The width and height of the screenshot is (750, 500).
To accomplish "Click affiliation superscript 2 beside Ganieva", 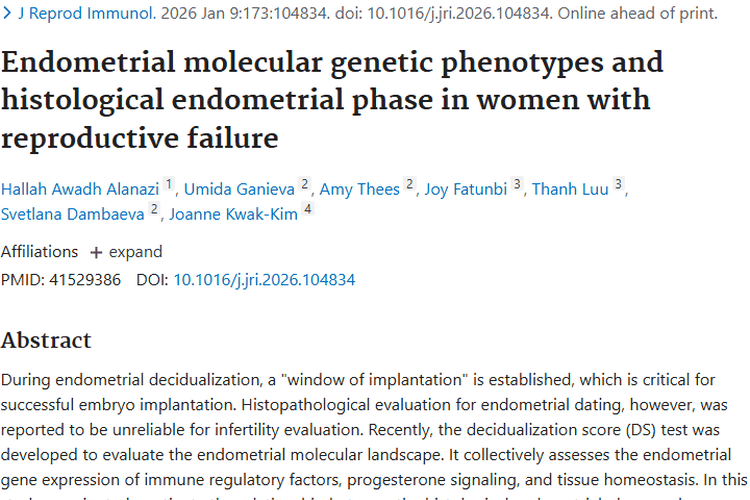I will pyautogui.click(x=305, y=185).
